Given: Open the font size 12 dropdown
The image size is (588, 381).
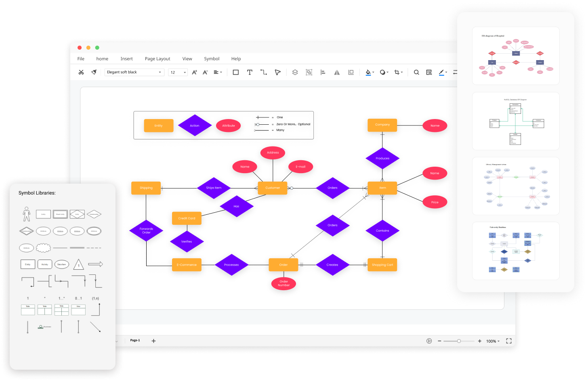Looking at the screenshot, I should tap(178, 72).
